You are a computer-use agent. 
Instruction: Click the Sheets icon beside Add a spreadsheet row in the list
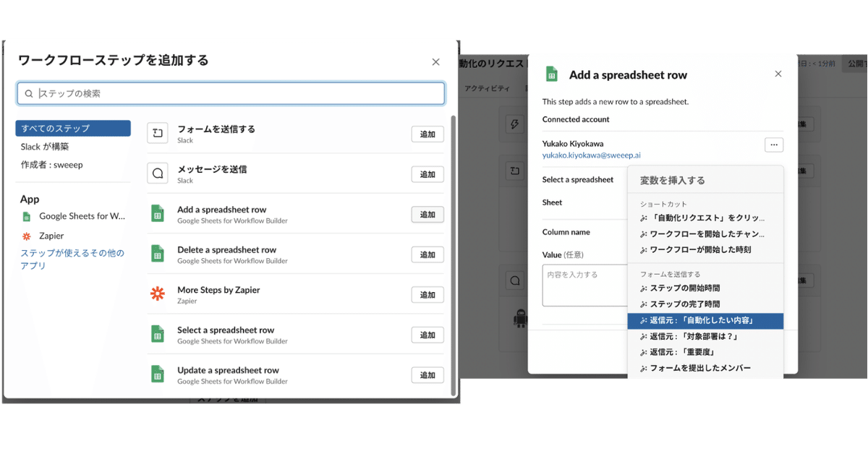tap(158, 213)
